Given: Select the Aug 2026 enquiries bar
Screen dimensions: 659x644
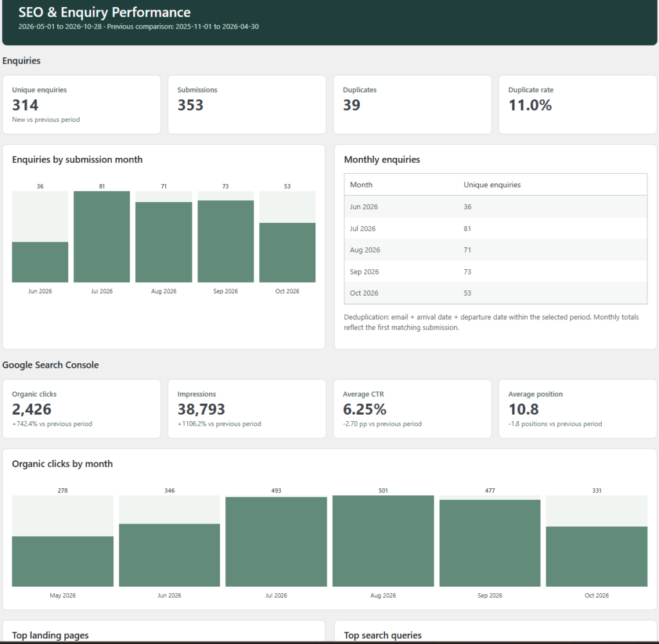Looking at the screenshot, I should click(163, 242).
